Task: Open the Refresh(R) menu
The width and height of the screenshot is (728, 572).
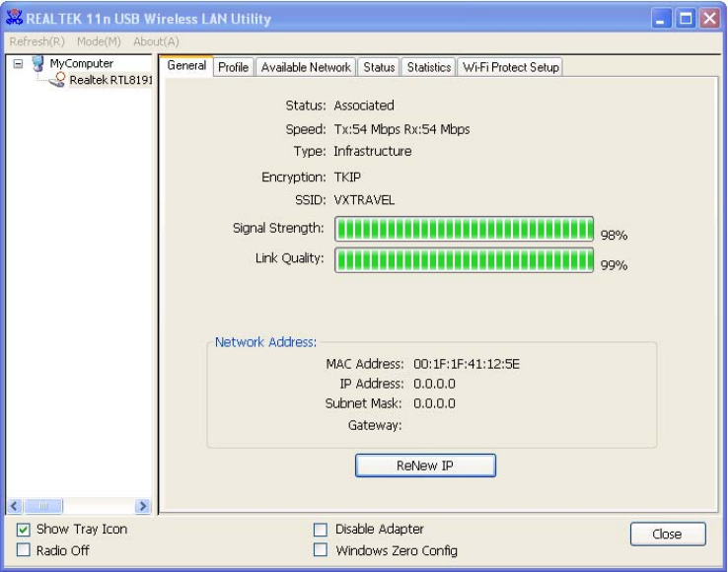Action: click(37, 41)
